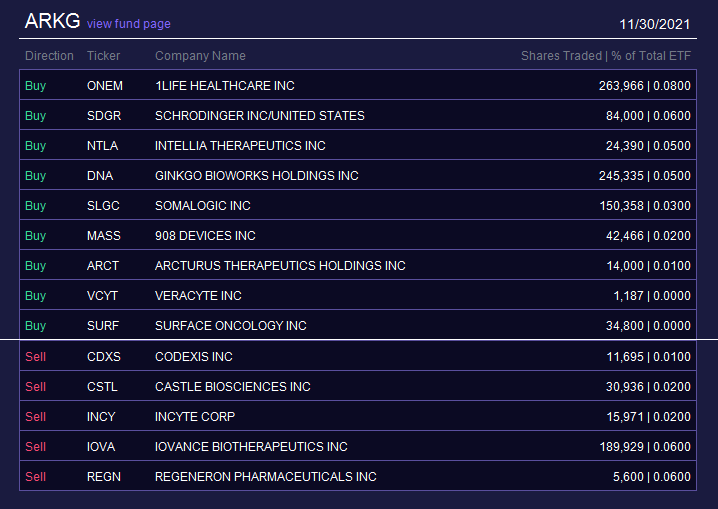718x509 pixels.
Task: Select ticker CSTL
Action: pyautogui.click(x=103, y=387)
